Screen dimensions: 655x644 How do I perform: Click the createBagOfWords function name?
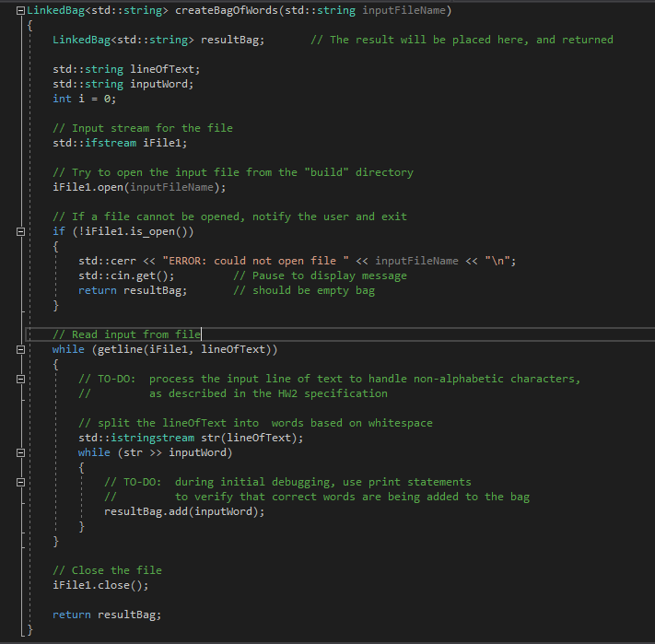[227, 10]
